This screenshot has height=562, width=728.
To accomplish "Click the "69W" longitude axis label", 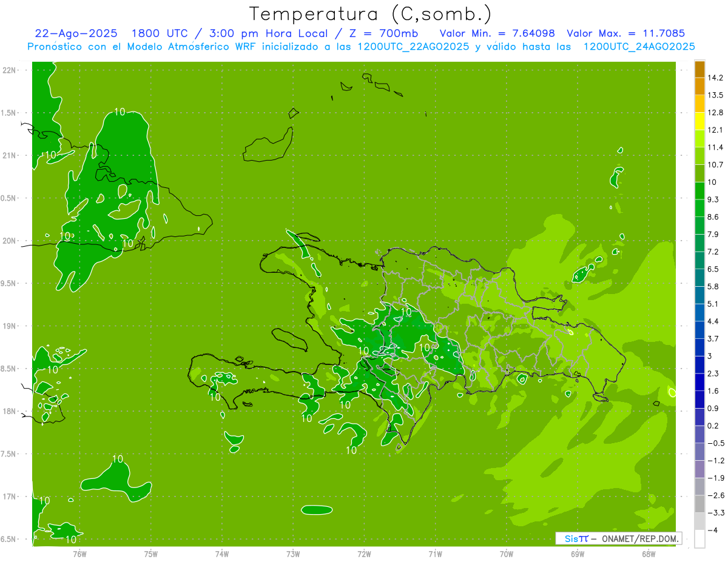I will (578, 554).
